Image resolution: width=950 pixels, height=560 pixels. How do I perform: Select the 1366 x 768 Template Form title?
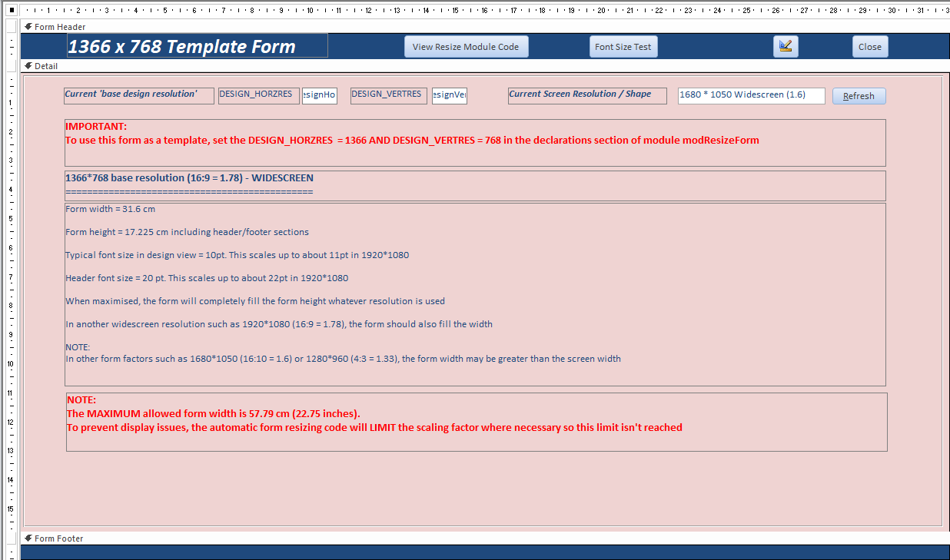point(198,46)
